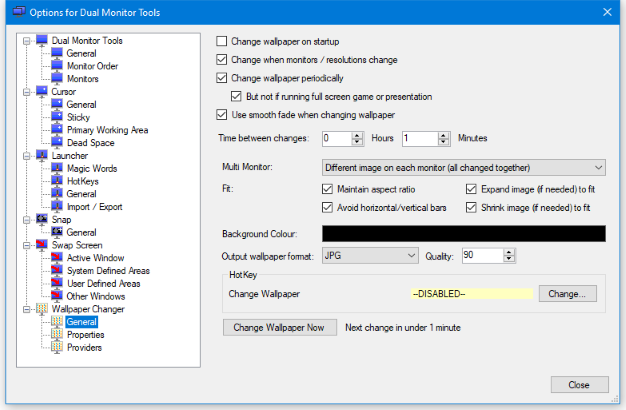Screen dimensions: 626x410
Task: Close the options window with X
Action: pyautogui.click(x=607, y=12)
